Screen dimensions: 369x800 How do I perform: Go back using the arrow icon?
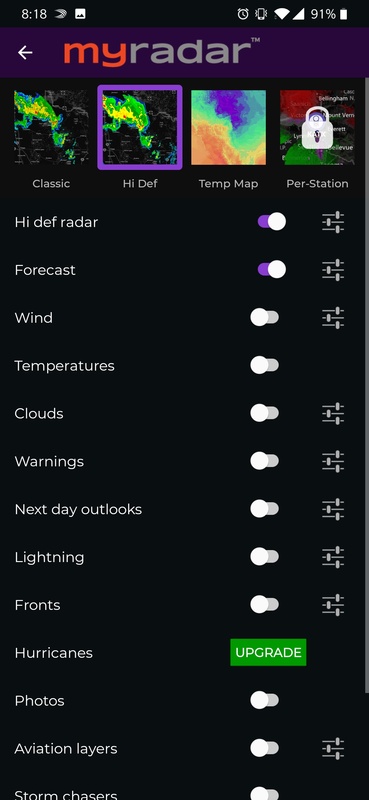point(25,52)
